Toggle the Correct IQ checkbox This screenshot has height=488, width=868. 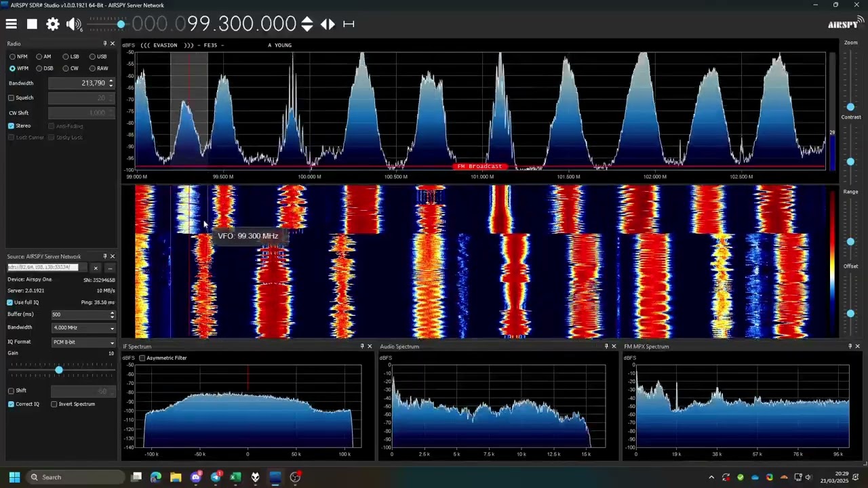click(12, 404)
